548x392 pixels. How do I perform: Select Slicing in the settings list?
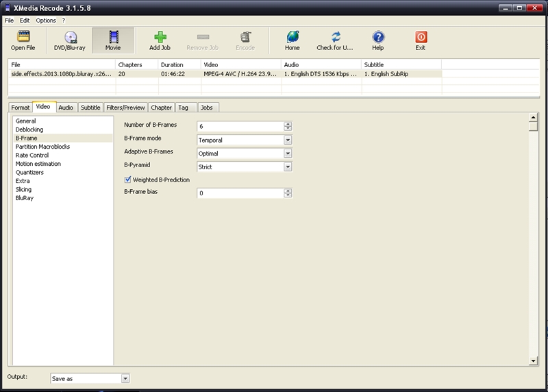(23, 190)
